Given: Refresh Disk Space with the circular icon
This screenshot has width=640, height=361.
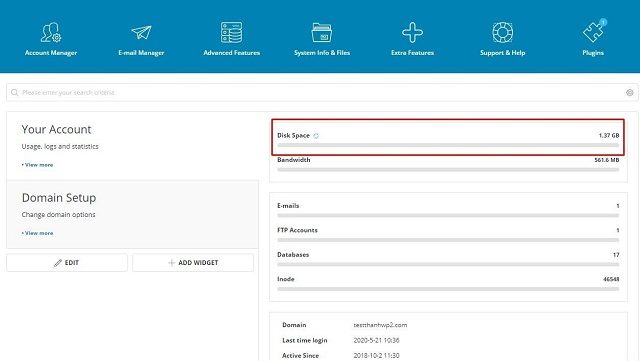Looking at the screenshot, I should (316, 136).
